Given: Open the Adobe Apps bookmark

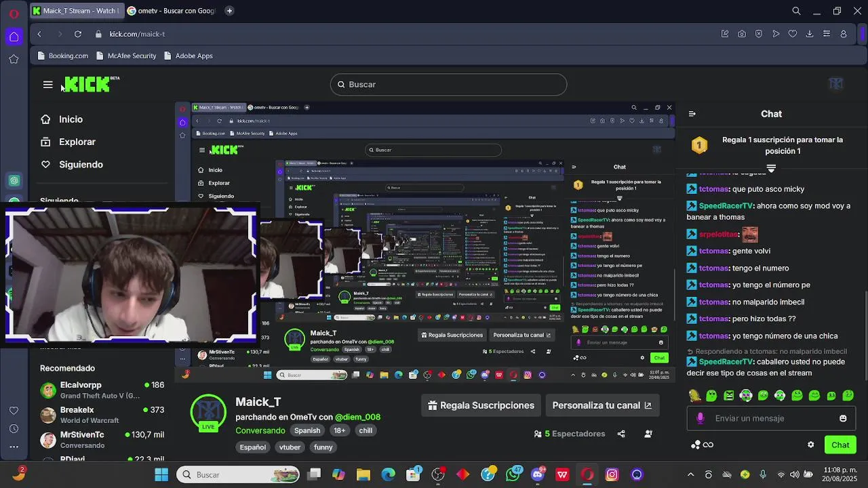Looking at the screenshot, I should (x=188, y=56).
